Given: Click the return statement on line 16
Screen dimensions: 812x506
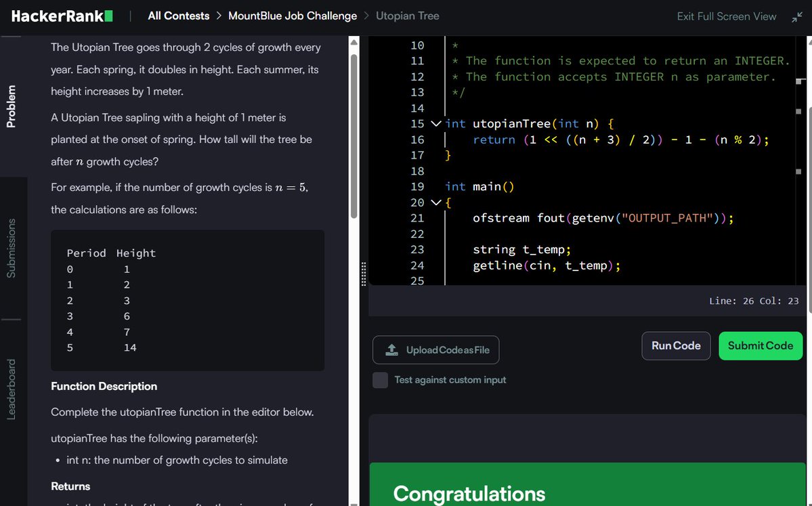Looking at the screenshot, I should pyautogui.click(x=621, y=140).
